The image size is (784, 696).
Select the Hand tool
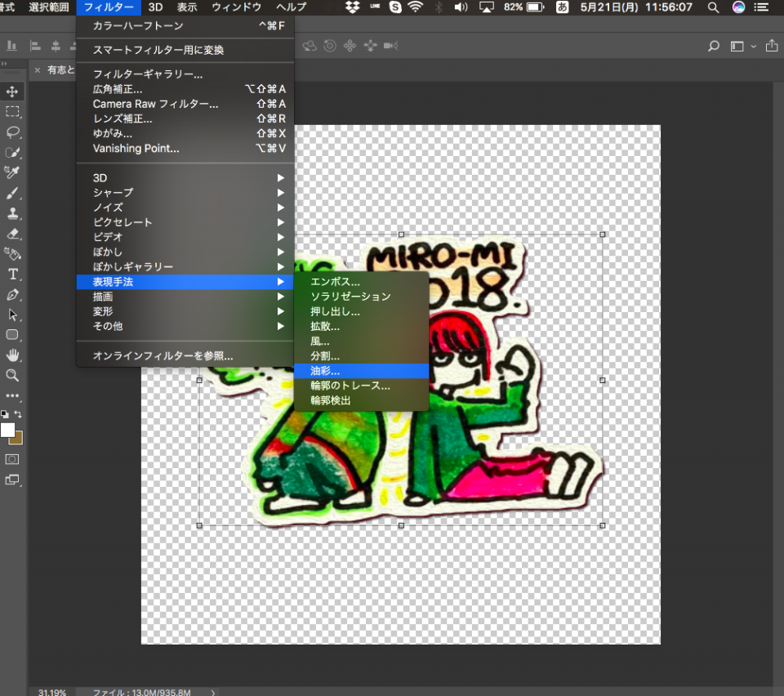(x=12, y=355)
